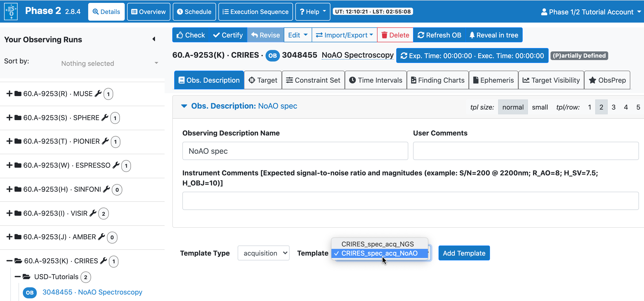The height and width of the screenshot is (301, 644).
Task: Click Refresh OB in the toolbar
Action: [439, 35]
